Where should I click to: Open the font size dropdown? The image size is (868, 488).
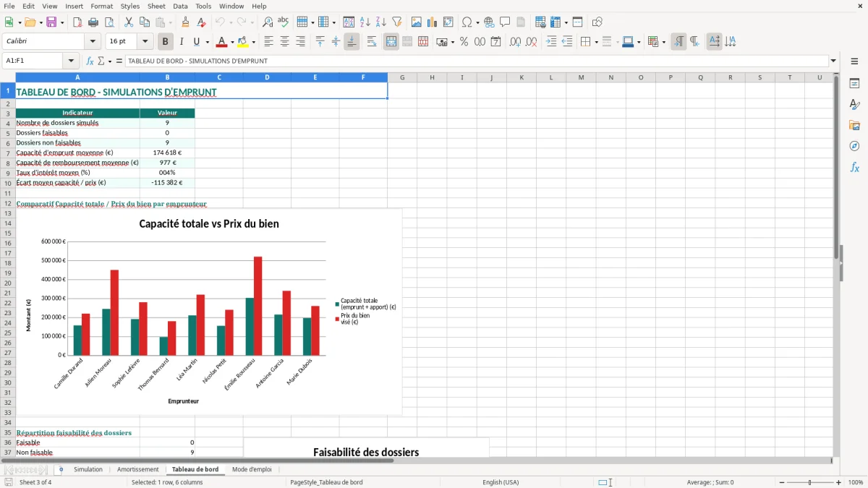point(145,42)
